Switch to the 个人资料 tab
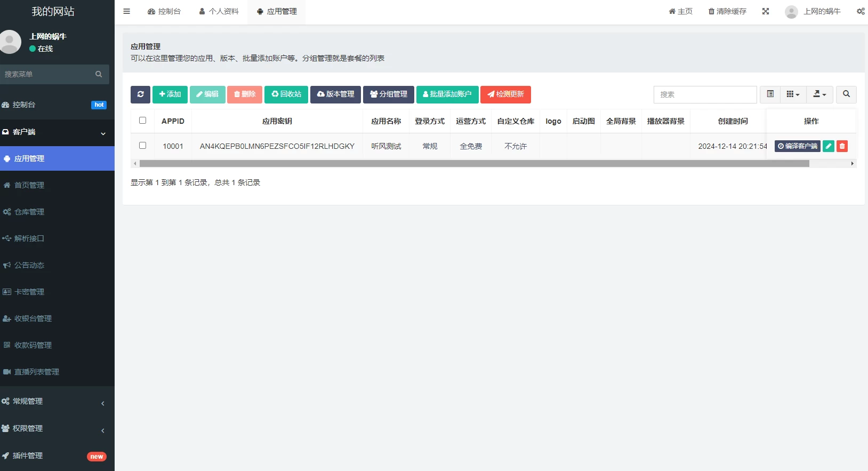 pos(219,11)
